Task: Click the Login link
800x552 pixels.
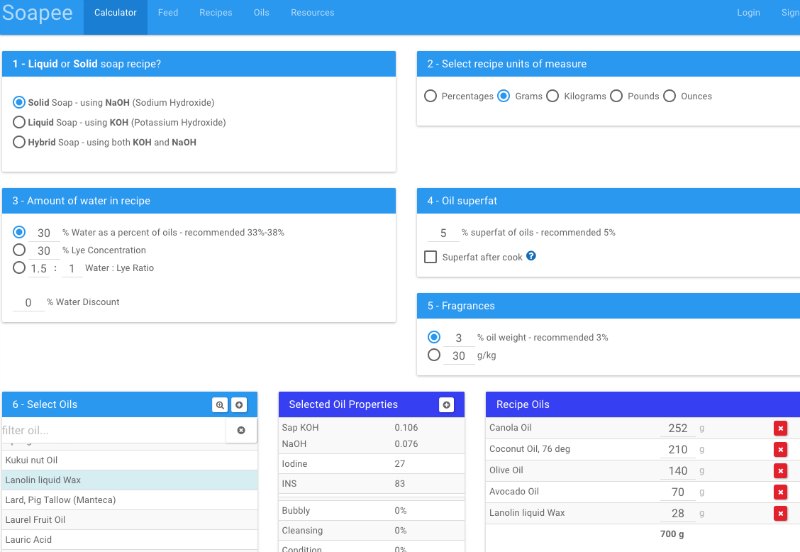Action: [748, 13]
